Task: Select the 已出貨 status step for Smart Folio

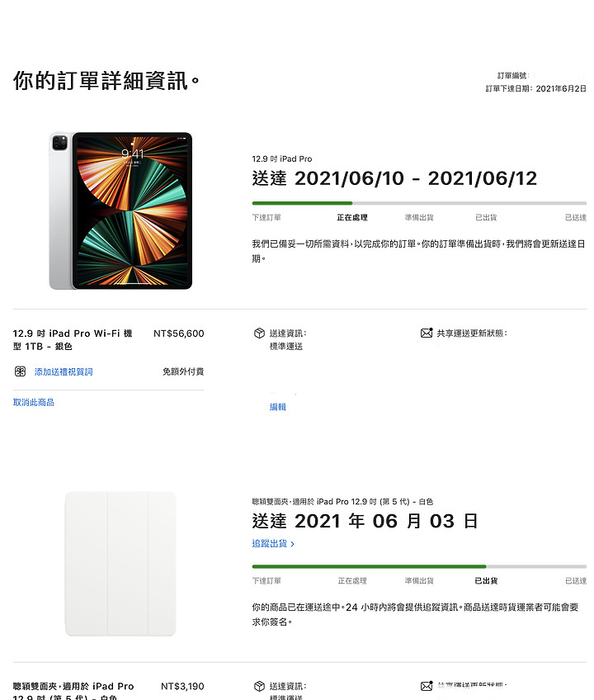Action: [x=486, y=581]
